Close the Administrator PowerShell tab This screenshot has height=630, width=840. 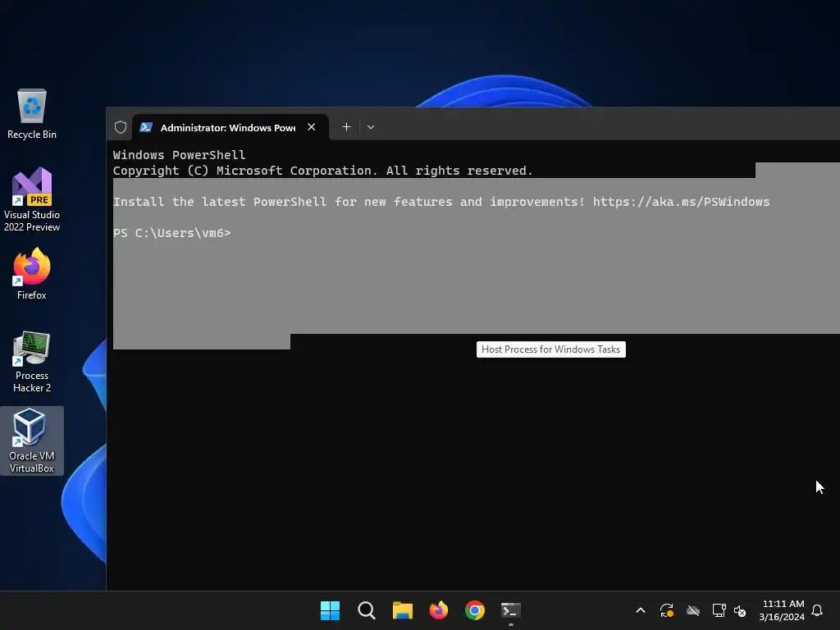point(311,127)
